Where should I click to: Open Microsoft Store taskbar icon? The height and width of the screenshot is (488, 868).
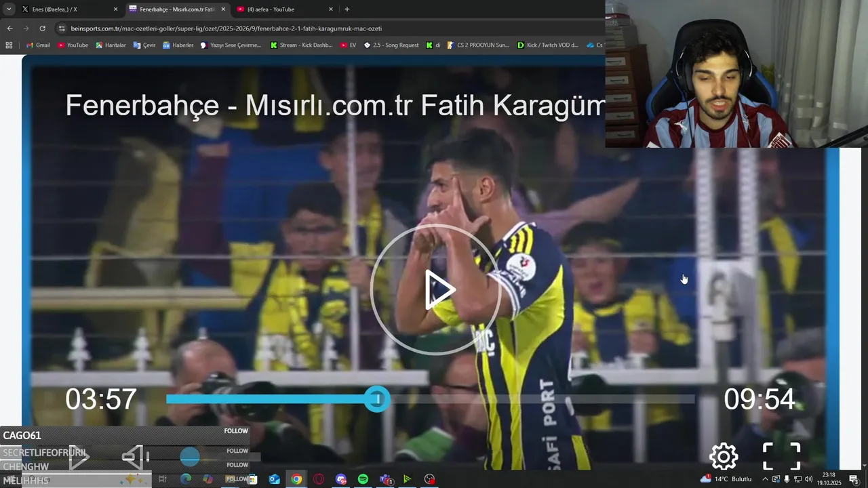[252, 479]
